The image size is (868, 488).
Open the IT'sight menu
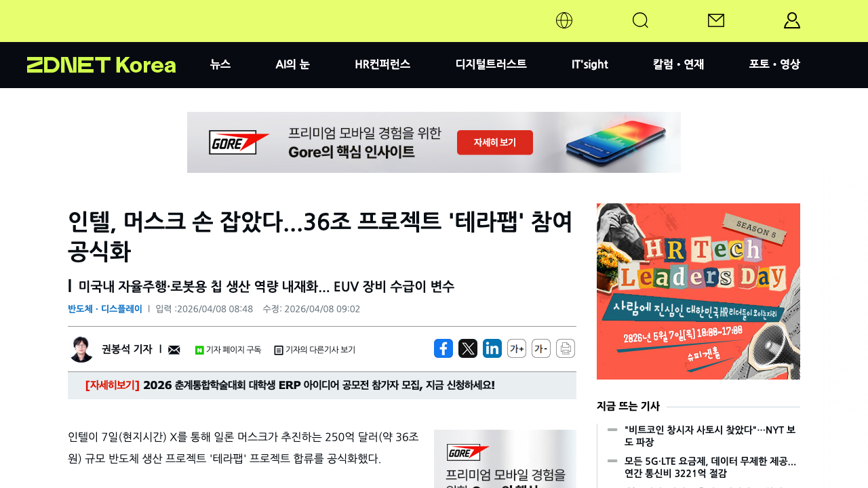click(x=590, y=64)
